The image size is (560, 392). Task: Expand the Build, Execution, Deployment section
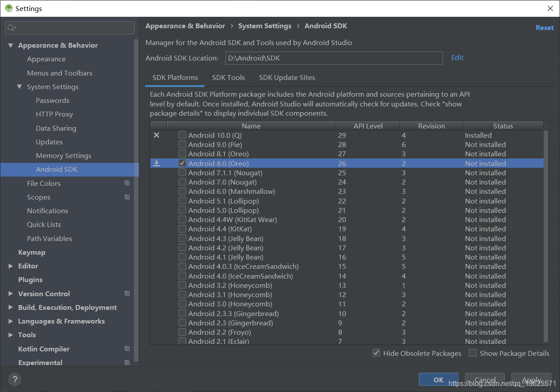coord(11,307)
